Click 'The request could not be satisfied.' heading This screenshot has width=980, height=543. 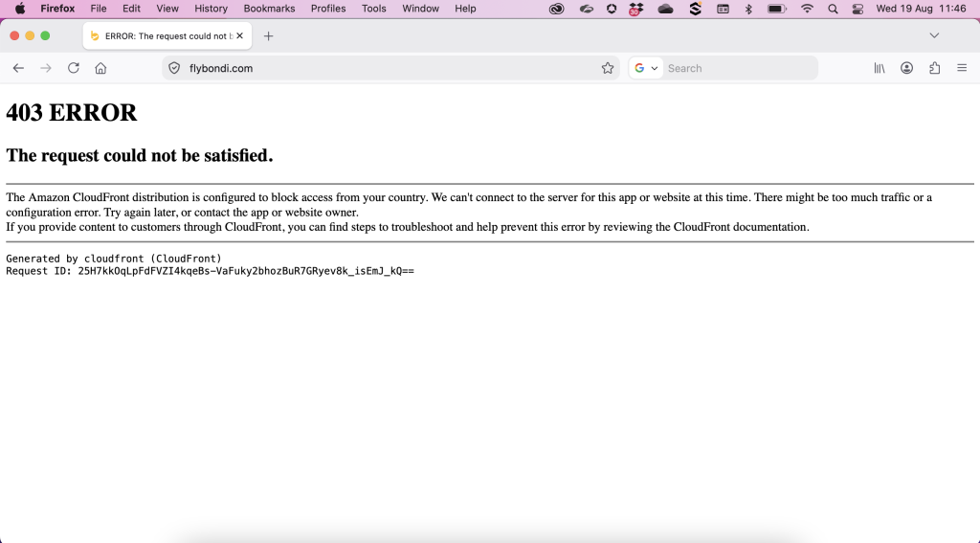click(140, 155)
